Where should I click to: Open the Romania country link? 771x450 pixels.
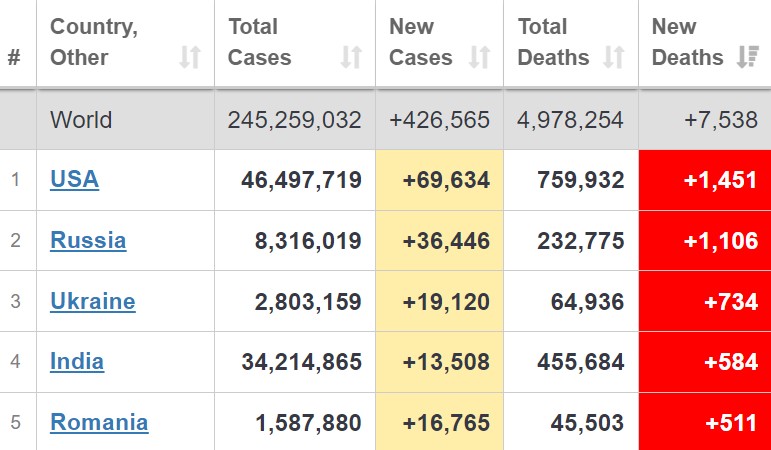tap(99, 423)
